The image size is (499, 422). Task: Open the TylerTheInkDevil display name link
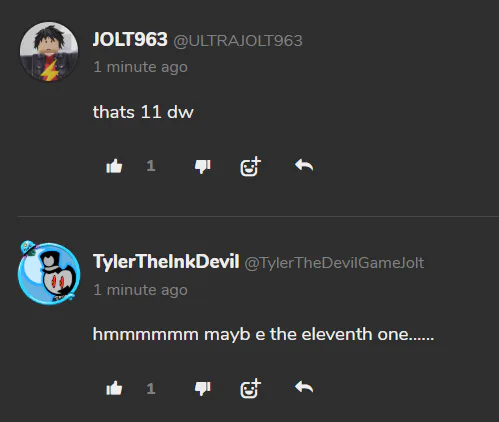pyautogui.click(x=166, y=261)
